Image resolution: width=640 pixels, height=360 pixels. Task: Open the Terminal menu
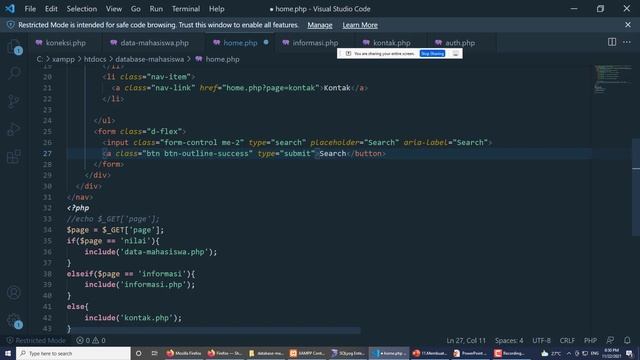[x=186, y=9]
